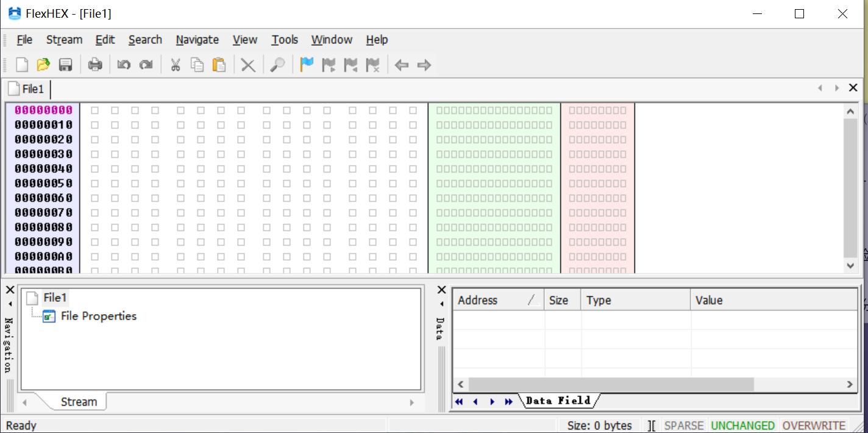This screenshot has height=433, width=868.
Task: Select the File Properties tree node
Action: click(98, 316)
